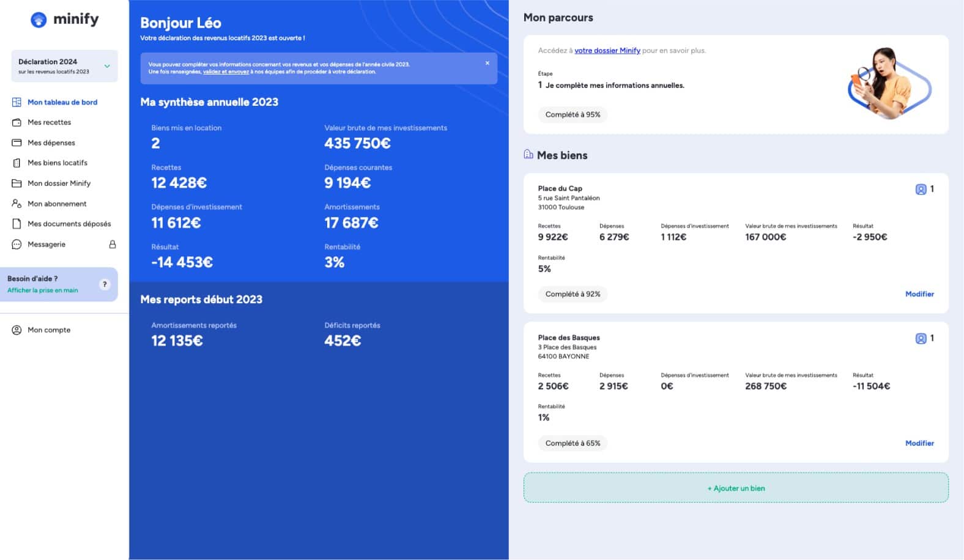Click the Complété à 65% badge
The width and height of the screenshot is (964, 560).
click(573, 443)
